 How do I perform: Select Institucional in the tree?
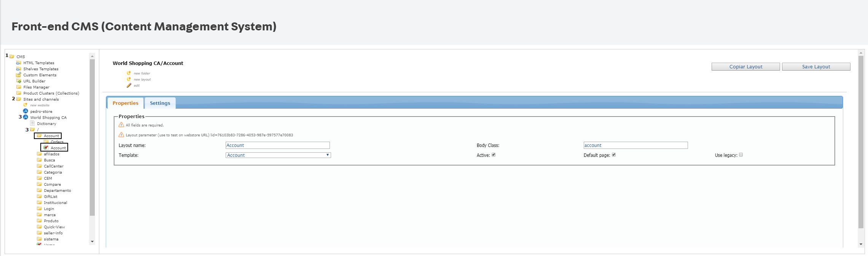pos(56,202)
